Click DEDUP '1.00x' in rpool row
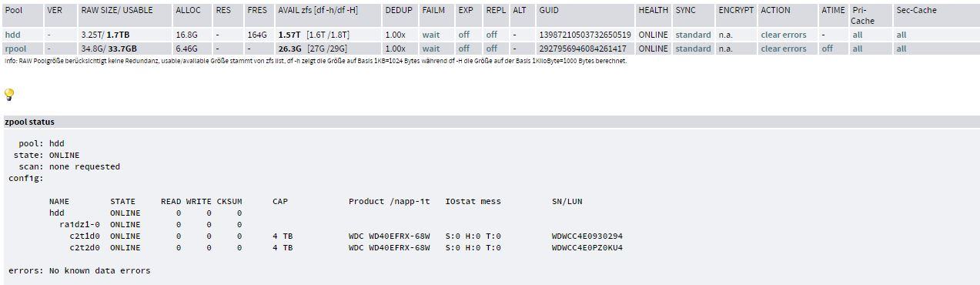Viewport: 980px width, 285px height. [395, 49]
